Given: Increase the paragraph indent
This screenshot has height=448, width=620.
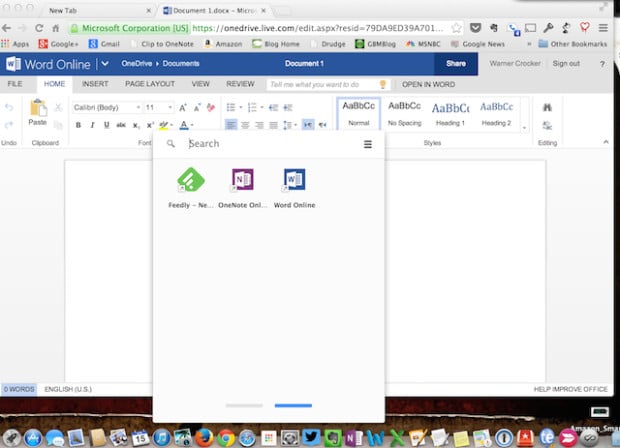Looking at the screenshot, I should click(288, 107).
